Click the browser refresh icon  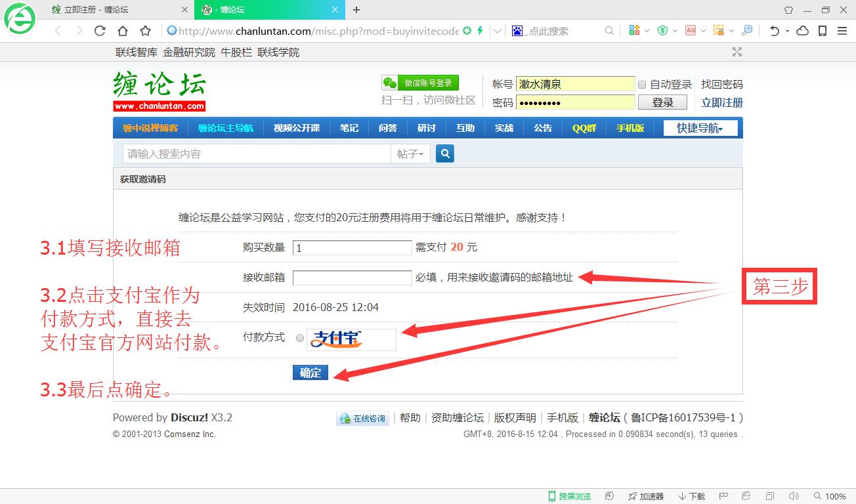tap(100, 31)
